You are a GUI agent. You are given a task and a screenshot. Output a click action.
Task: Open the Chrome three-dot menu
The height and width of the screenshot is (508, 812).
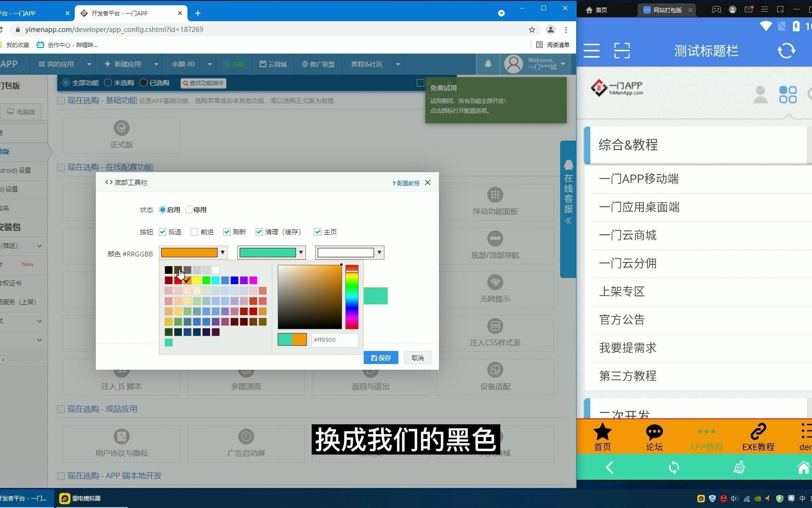coord(566,30)
